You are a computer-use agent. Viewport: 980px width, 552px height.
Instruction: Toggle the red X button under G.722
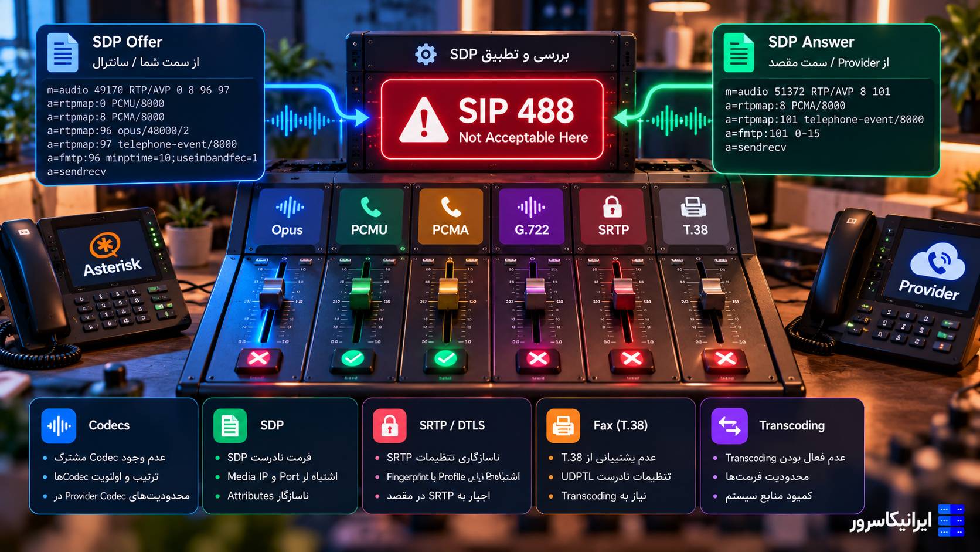pos(538,358)
